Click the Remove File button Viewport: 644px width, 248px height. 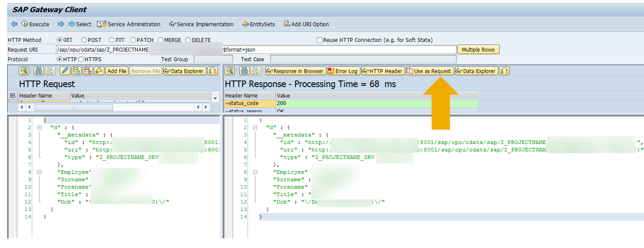146,71
